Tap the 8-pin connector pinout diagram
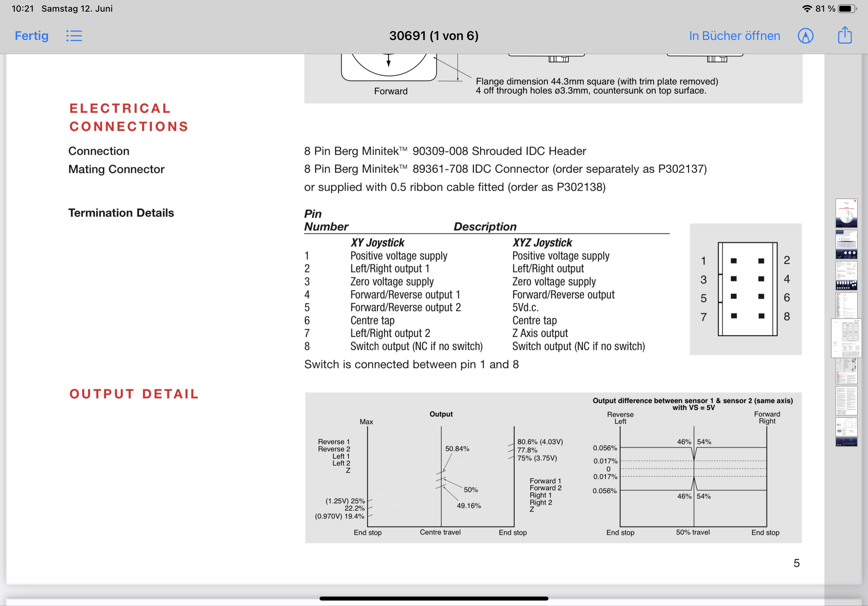Viewport: 868px width, 606px height. [x=747, y=289]
